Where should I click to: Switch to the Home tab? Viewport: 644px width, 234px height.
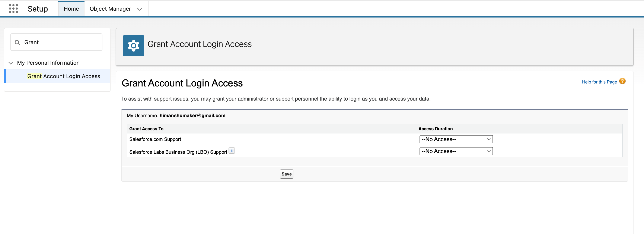click(x=71, y=9)
